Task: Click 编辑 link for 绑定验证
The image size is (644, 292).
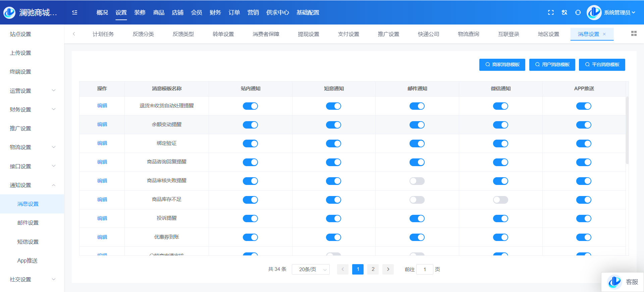Action: tap(102, 143)
